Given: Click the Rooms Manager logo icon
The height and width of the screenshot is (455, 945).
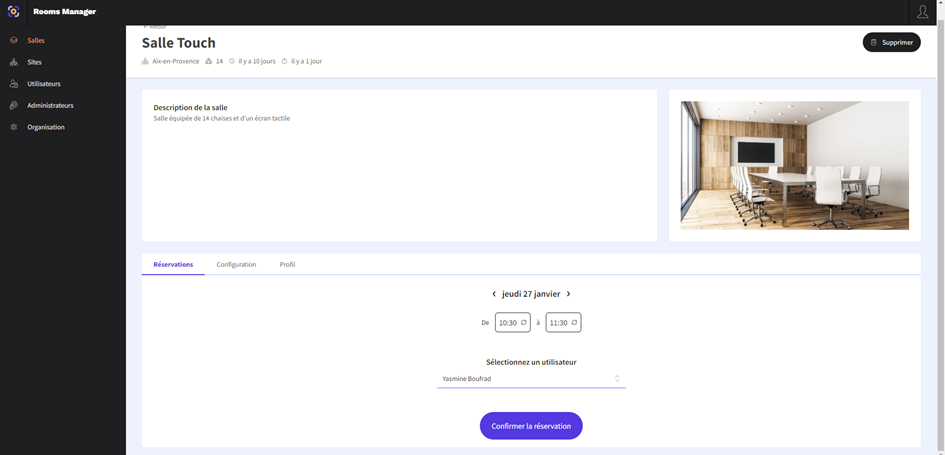Looking at the screenshot, I should 14,12.
